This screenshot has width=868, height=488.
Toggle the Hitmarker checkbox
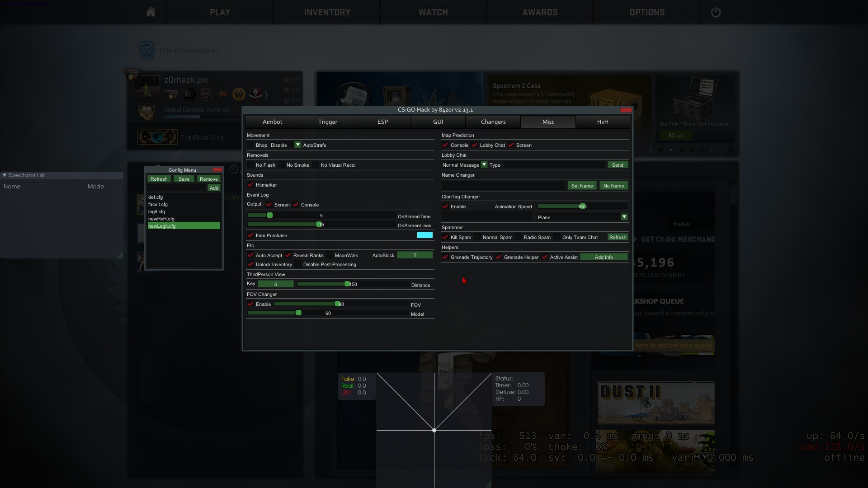[250, 185]
